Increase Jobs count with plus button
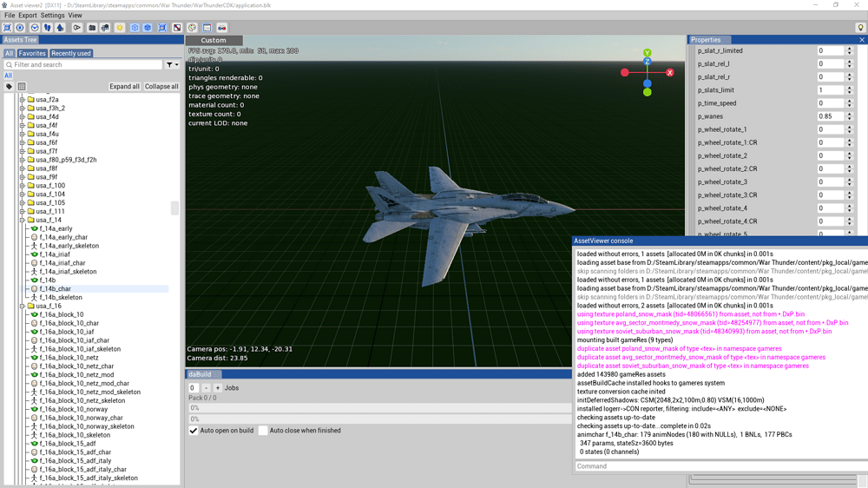 (x=218, y=388)
